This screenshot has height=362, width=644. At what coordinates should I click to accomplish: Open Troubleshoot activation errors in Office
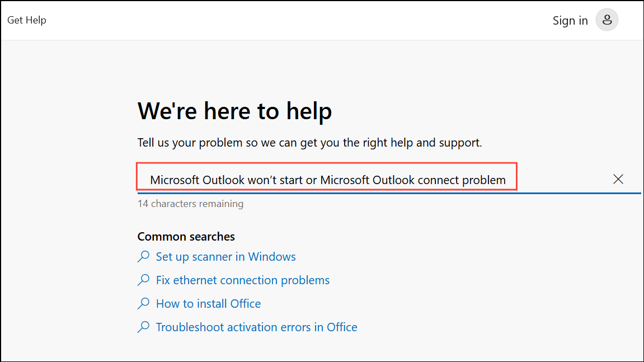pyautogui.click(x=256, y=327)
